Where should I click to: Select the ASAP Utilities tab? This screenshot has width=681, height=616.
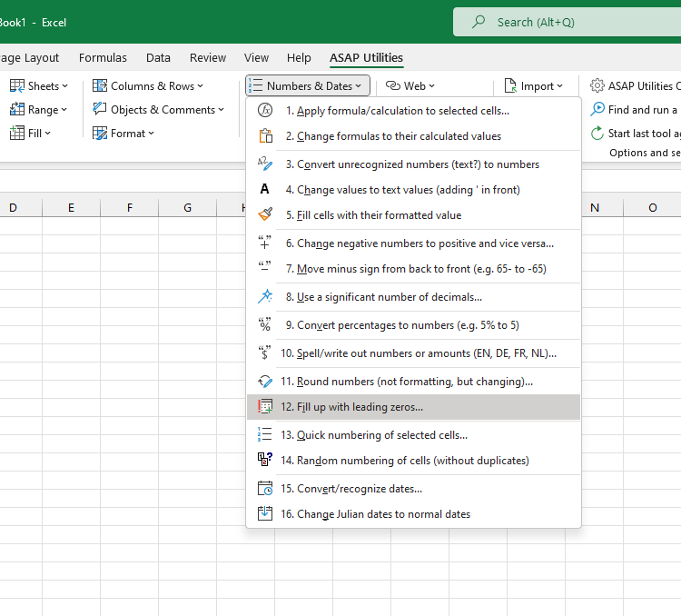click(x=366, y=58)
